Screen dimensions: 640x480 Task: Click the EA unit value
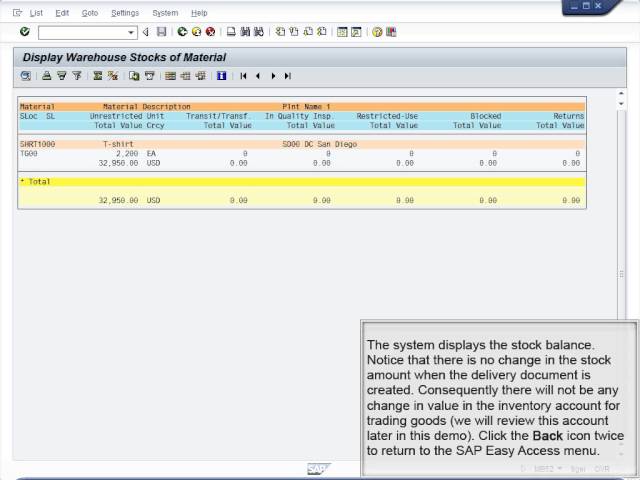click(x=151, y=153)
